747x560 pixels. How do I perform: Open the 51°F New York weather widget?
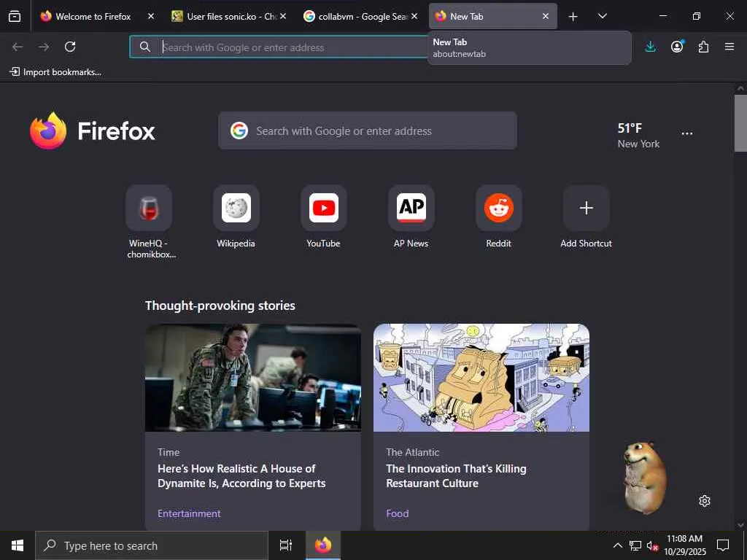tap(638, 135)
